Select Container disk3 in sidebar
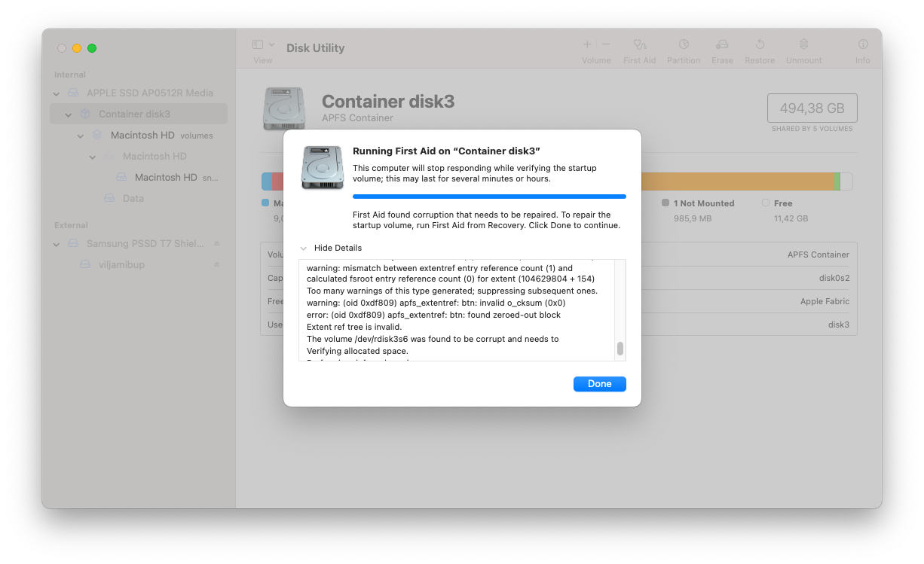Viewport: 924px width, 564px height. pos(139,114)
